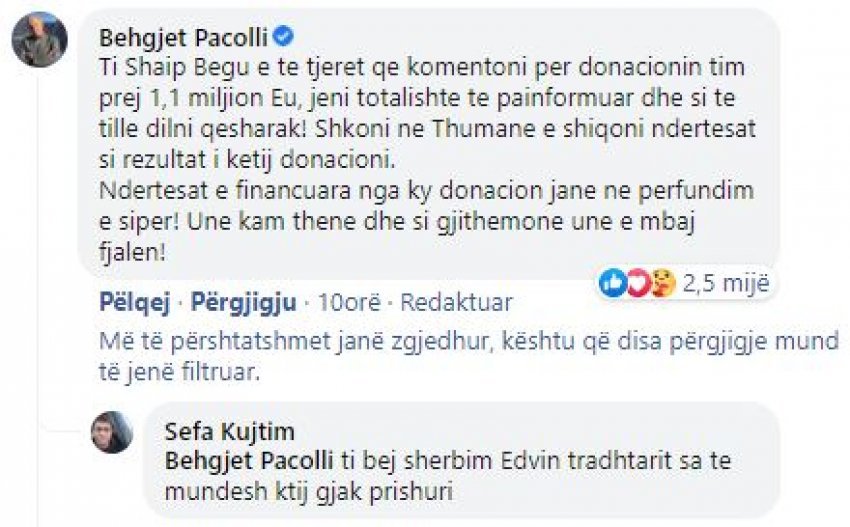Click the red heart Love reaction icon
Image resolution: width=850 pixels, height=527 pixels.
(638, 282)
